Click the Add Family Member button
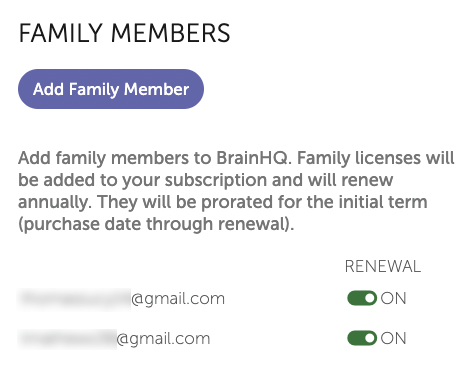The width and height of the screenshot is (469, 370). 111,89
